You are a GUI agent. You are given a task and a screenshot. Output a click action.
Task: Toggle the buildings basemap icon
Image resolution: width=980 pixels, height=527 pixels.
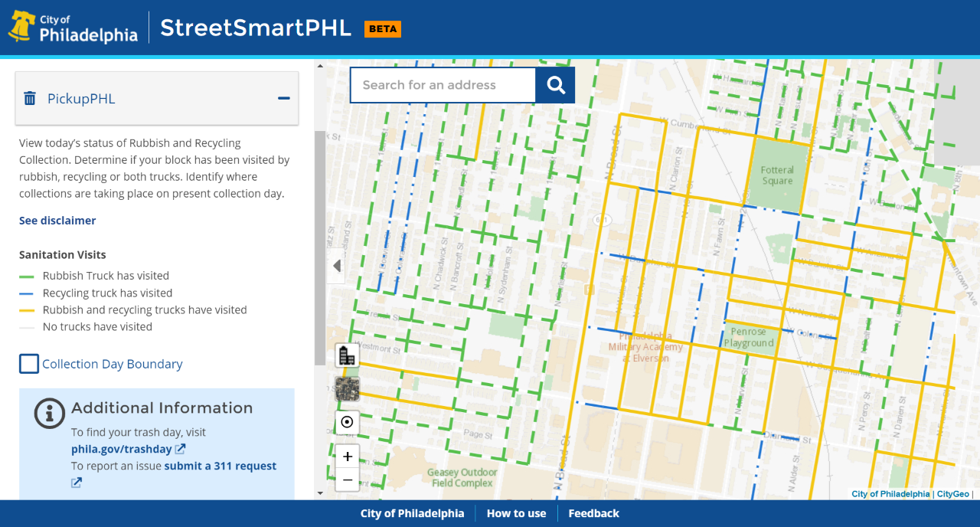click(x=347, y=355)
